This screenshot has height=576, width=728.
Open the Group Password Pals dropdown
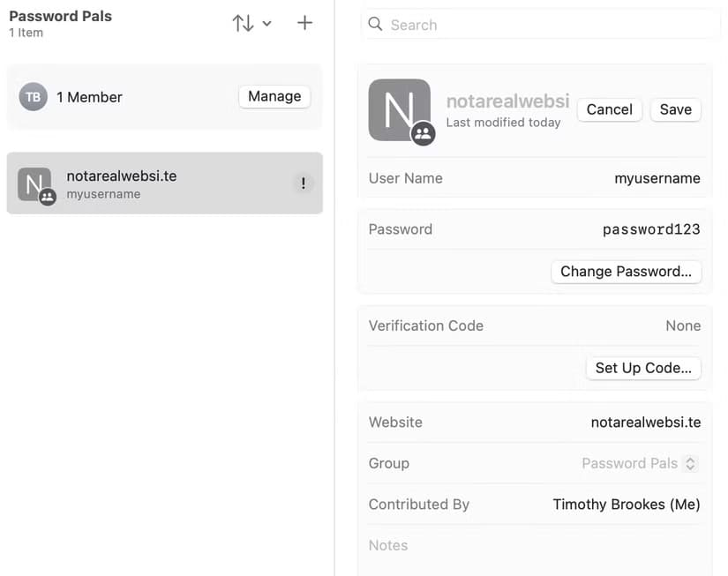tap(640, 463)
